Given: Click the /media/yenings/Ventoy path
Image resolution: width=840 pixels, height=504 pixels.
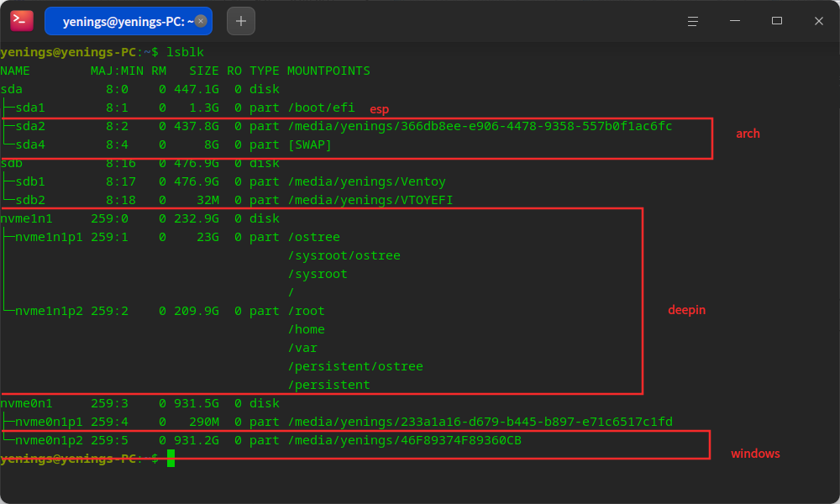Looking at the screenshot, I should (367, 181).
